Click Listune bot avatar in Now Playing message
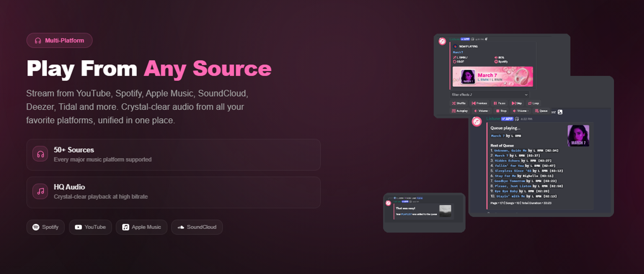 pos(442,41)
